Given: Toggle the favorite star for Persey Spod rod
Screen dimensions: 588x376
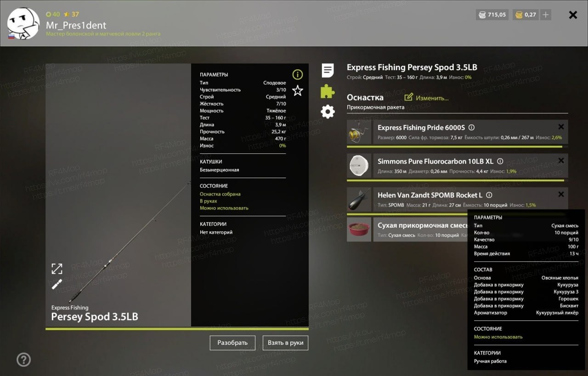Looking at the screenshot, I should click(298, 90).
